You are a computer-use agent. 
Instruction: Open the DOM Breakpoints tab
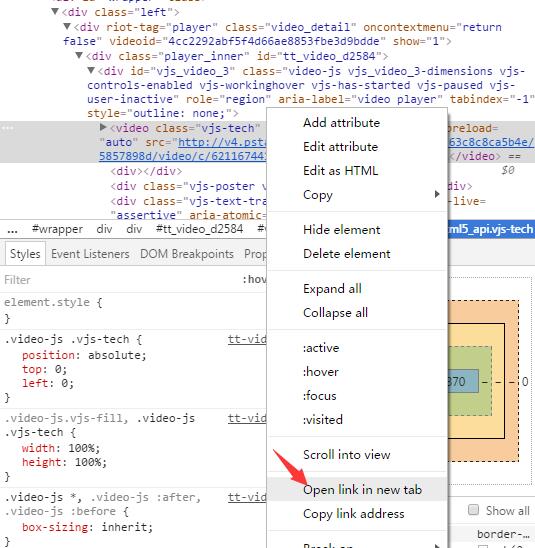(x=187, y=254)
